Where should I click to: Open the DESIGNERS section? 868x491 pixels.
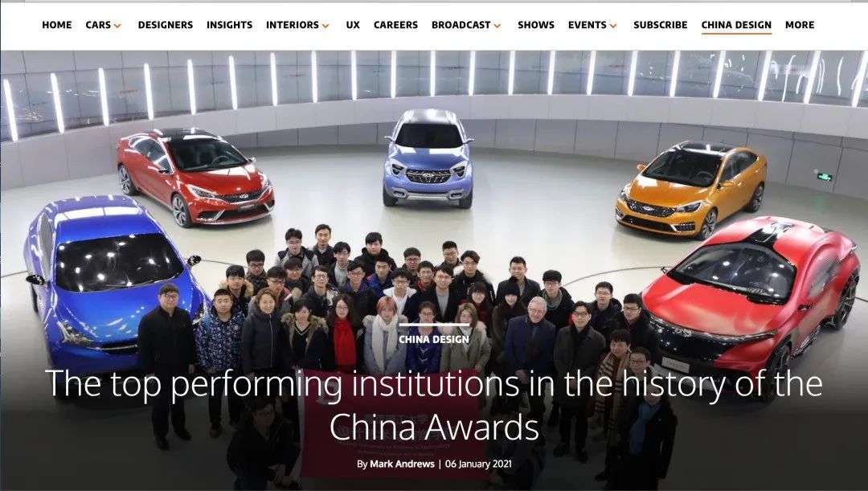pyautogui.click(x=166, y=25)
